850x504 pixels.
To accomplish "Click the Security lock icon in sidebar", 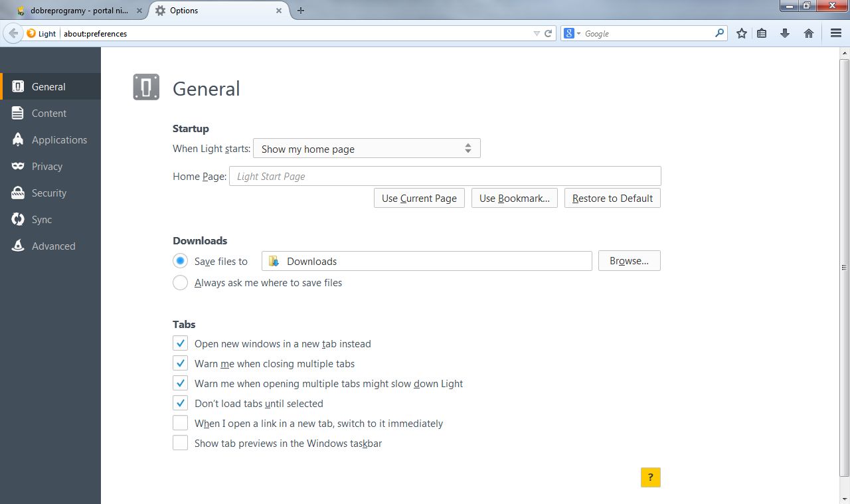I will (x=19, y=193).
